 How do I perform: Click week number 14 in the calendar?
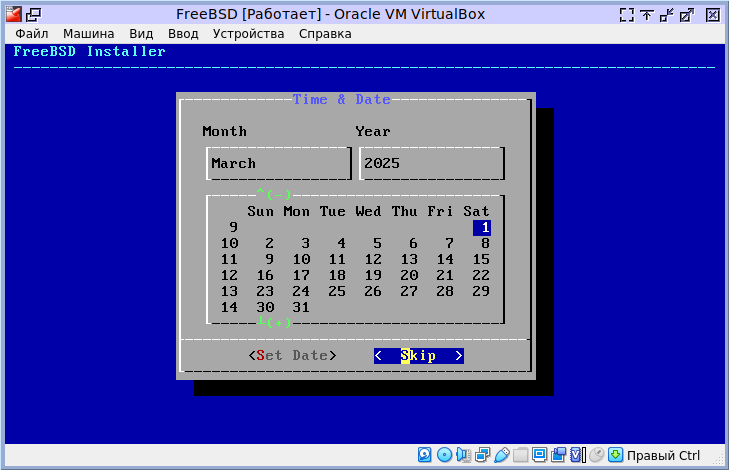click(x=229, y=307)
